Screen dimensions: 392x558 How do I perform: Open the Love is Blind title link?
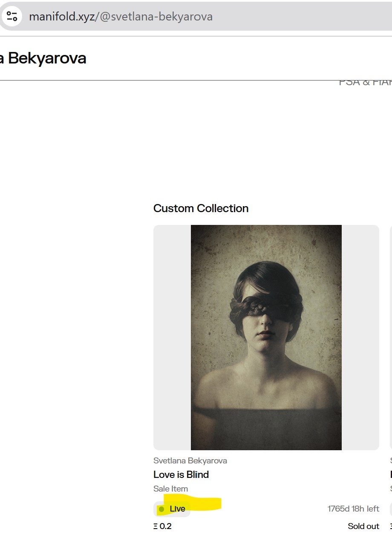click(181, 475)
